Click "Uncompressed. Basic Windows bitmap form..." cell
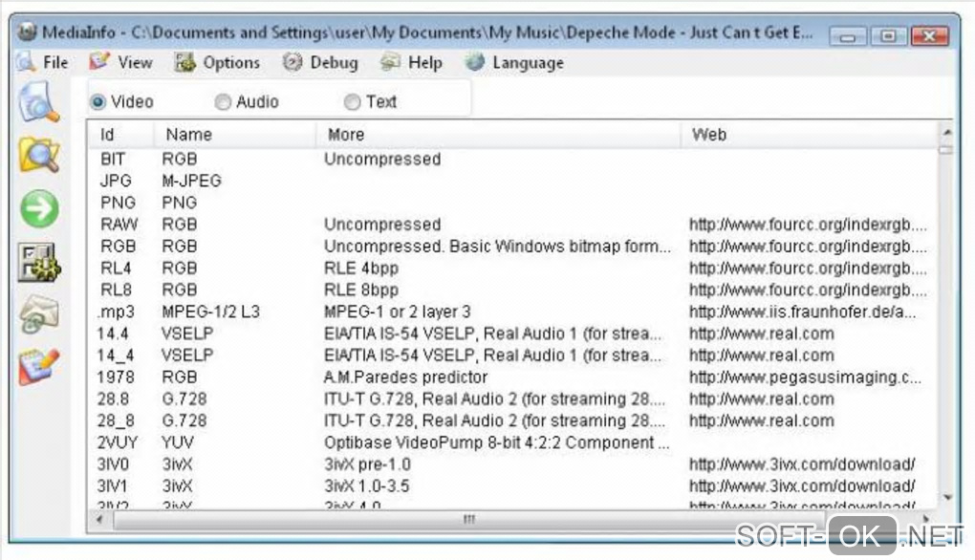 (x=497, y=247)
